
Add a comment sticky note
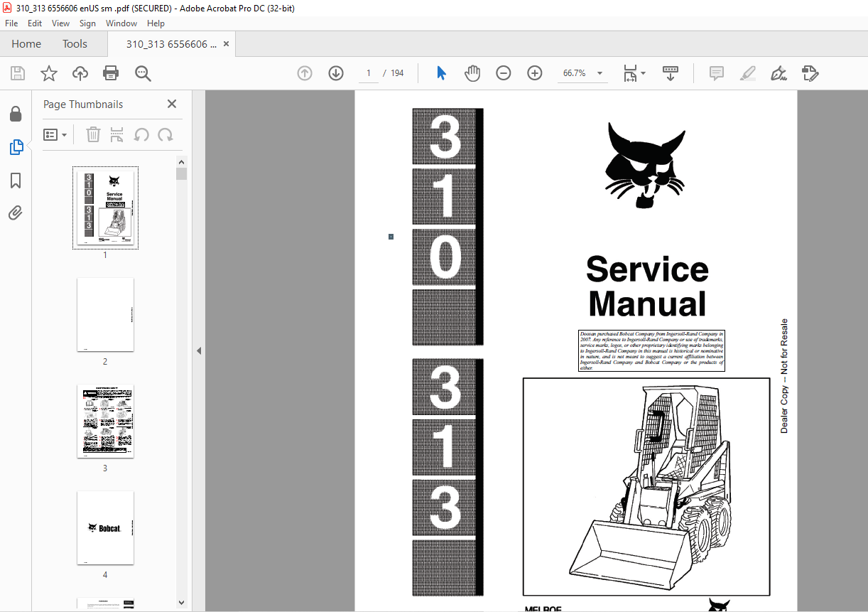(x=717, y=73)
